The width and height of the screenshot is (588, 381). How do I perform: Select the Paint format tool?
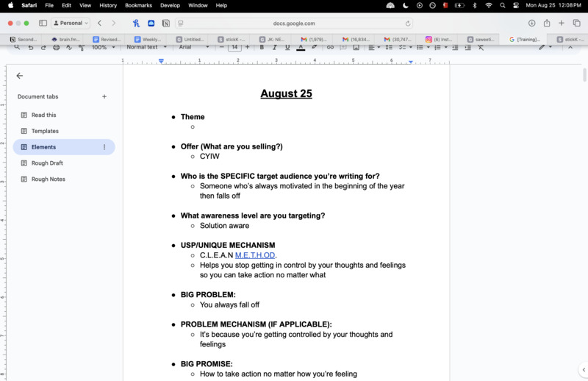tap(82, 47)
